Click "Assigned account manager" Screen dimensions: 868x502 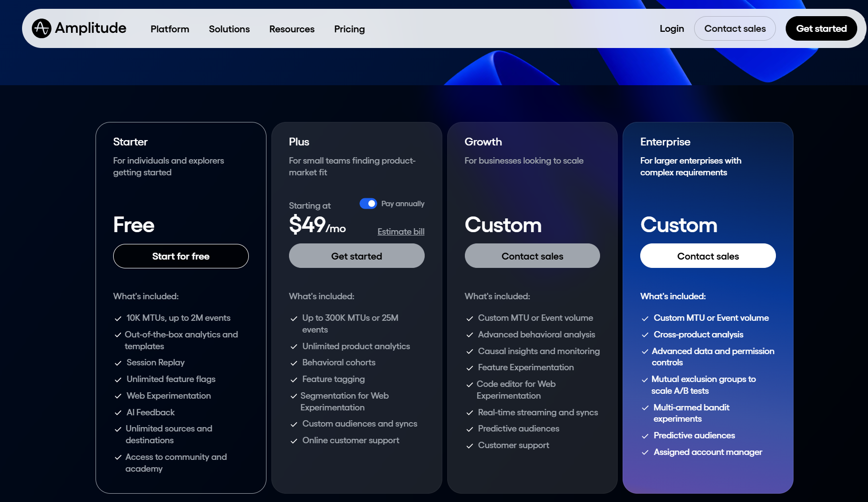708,452
